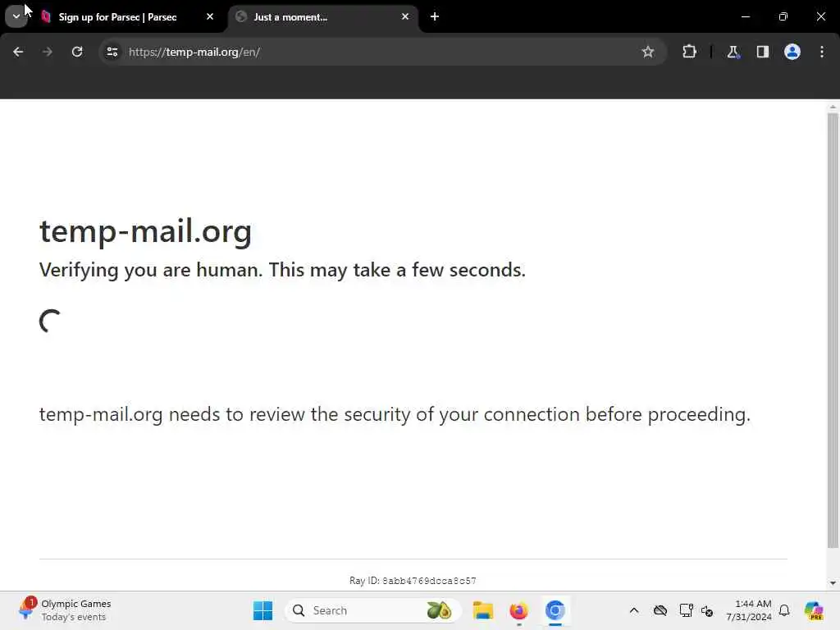
Task: Open the notifications bell
Action: (784, 610)
